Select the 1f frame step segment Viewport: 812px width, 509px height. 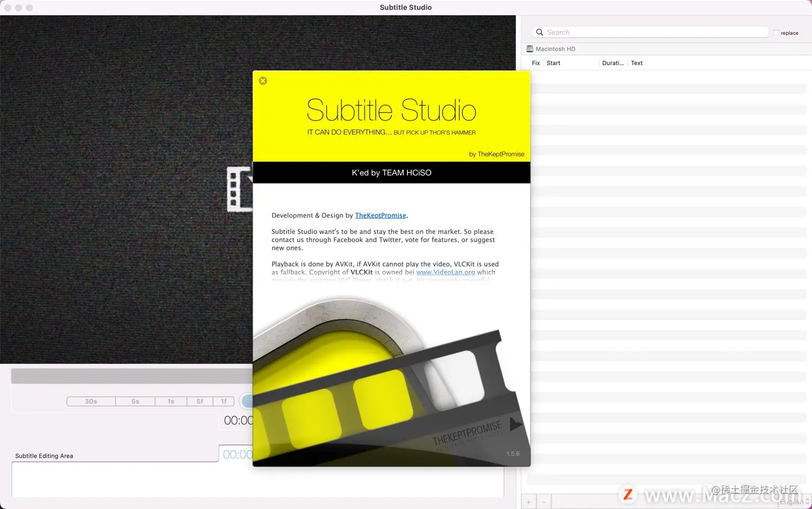(x=224, y=402)
